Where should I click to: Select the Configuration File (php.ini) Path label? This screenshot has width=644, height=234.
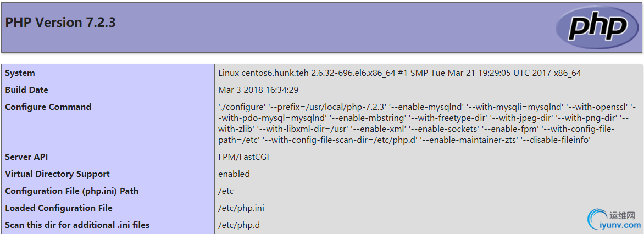click(x=71, y=191)
